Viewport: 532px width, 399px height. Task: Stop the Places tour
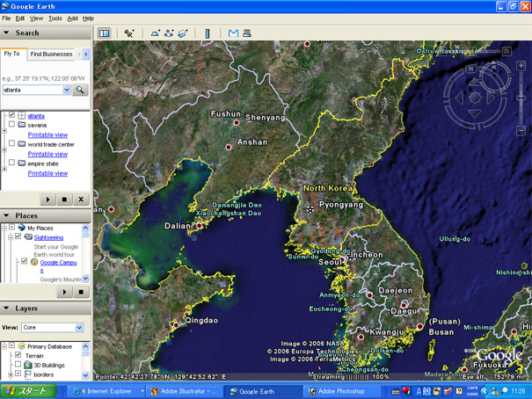click(81, 292)
